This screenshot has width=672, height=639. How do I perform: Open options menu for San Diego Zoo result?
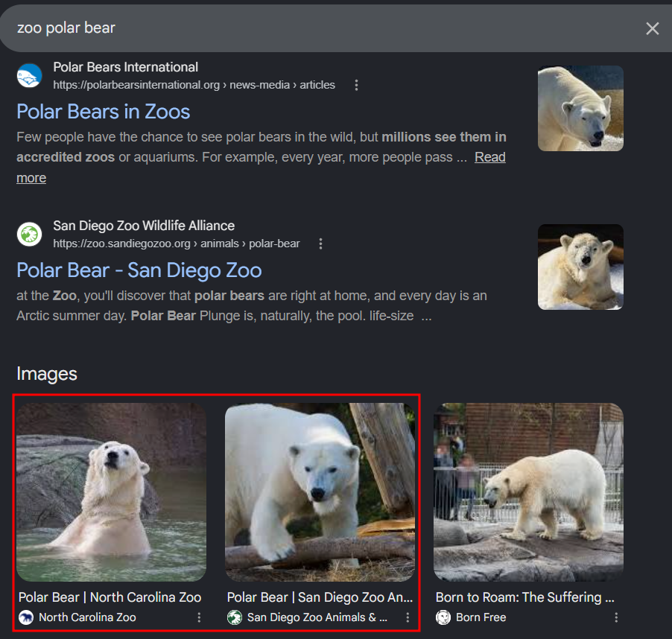(x=320, y=244)
